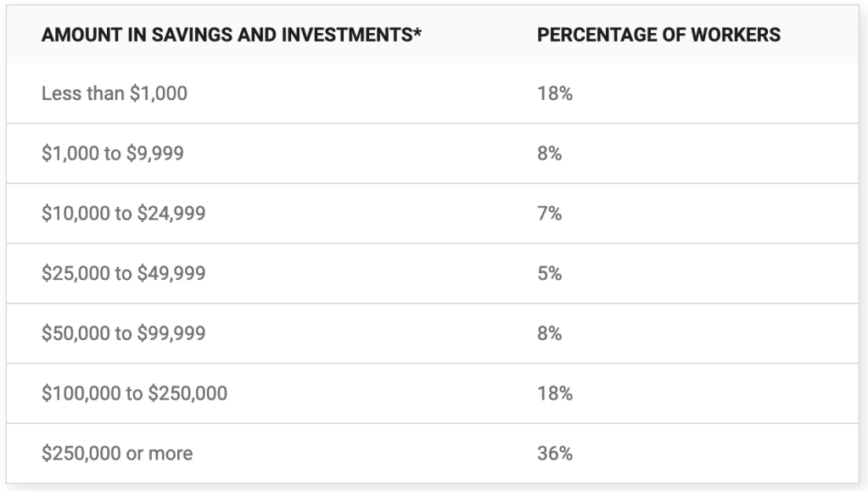The height and width of the screenshot is (491, 868).
Task: Click the 5% percentage value
Action: 550,273
